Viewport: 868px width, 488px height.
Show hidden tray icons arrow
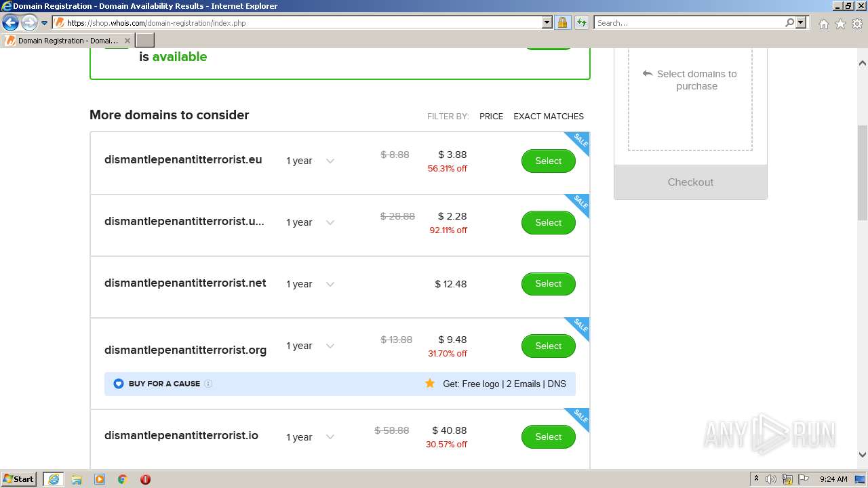(x=756, y=479)
